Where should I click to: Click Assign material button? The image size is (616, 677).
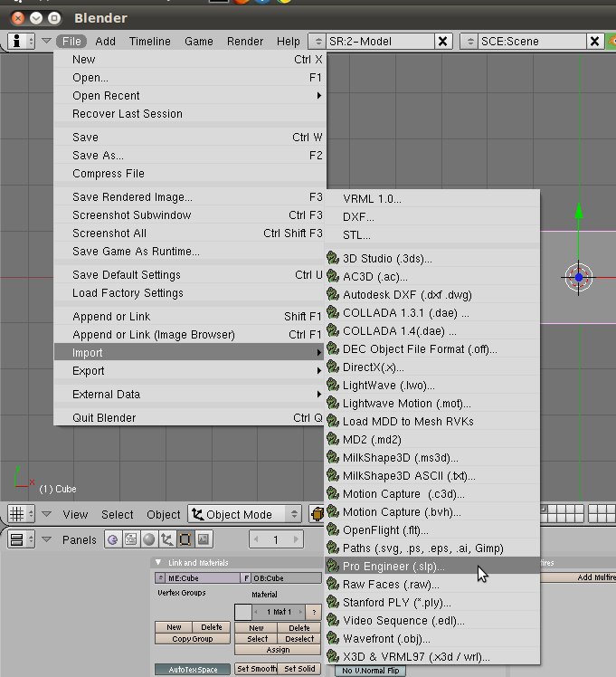tap(278, 649)
